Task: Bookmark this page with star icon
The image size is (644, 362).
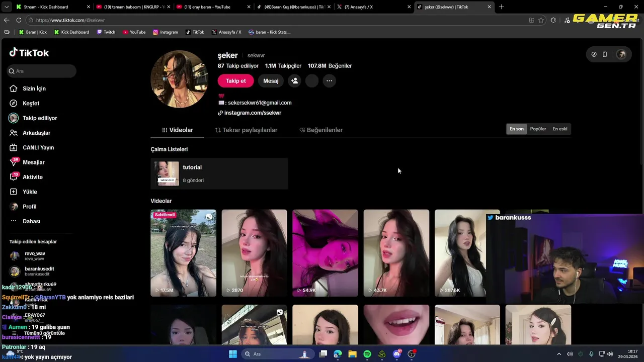Action: click(x=541, y=20)
